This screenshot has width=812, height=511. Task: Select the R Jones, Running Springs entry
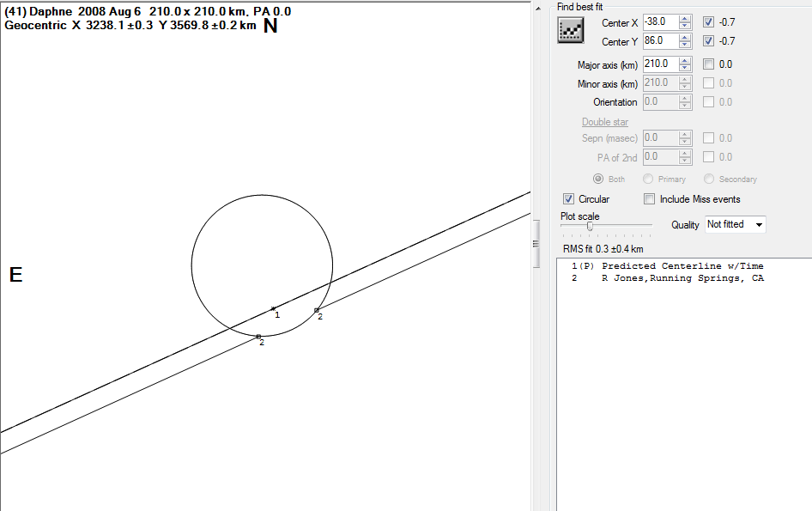[668, 278]
